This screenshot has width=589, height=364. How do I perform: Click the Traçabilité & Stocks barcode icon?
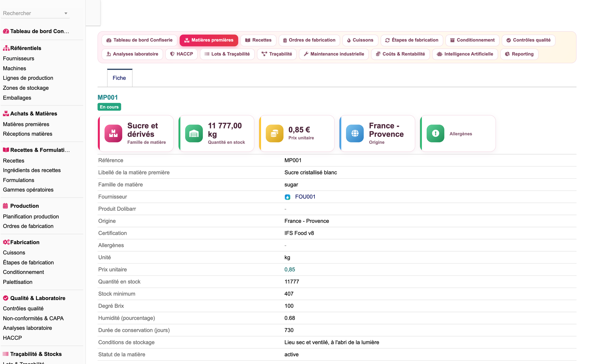(x=6, y=354)
